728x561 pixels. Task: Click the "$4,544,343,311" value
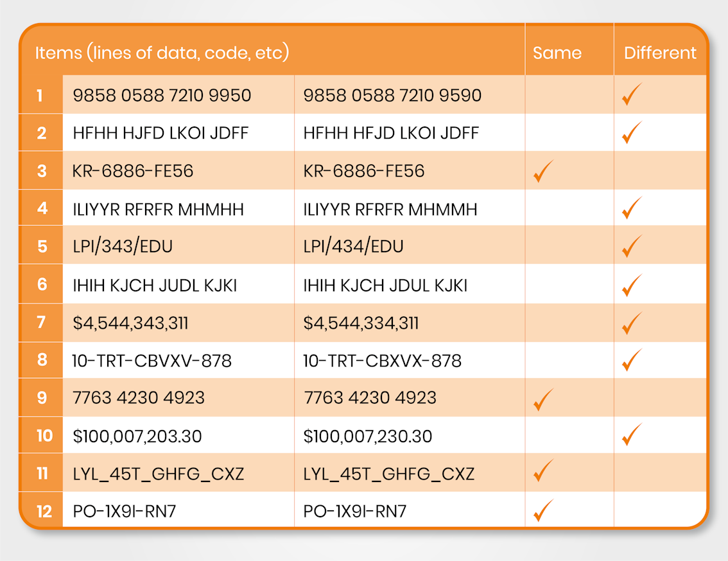pyautogui.click(x=130, y=322)
